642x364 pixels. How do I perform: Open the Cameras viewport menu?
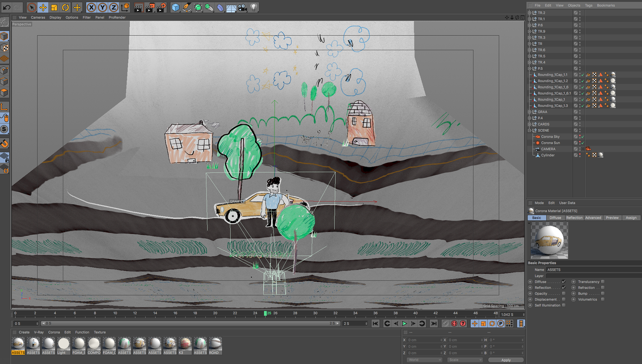tap(38, 17)
